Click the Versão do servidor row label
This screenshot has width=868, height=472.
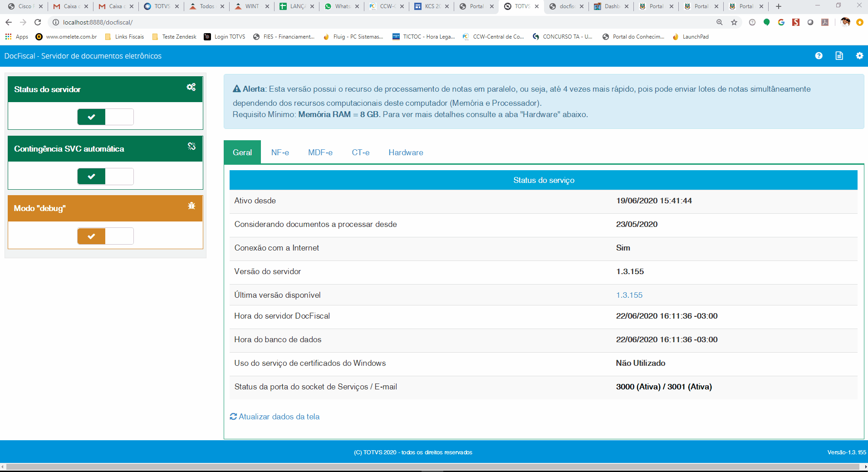point(268,271)
